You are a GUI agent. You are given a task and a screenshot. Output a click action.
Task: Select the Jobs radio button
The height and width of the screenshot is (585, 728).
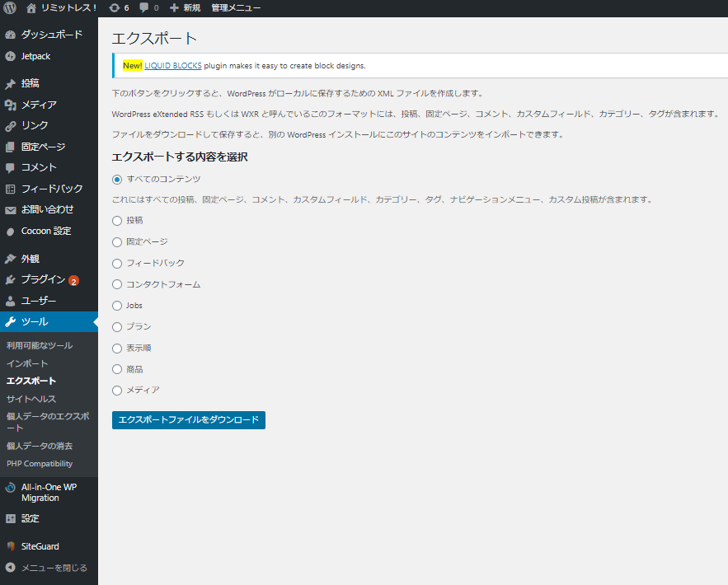[x=117, y=306]
